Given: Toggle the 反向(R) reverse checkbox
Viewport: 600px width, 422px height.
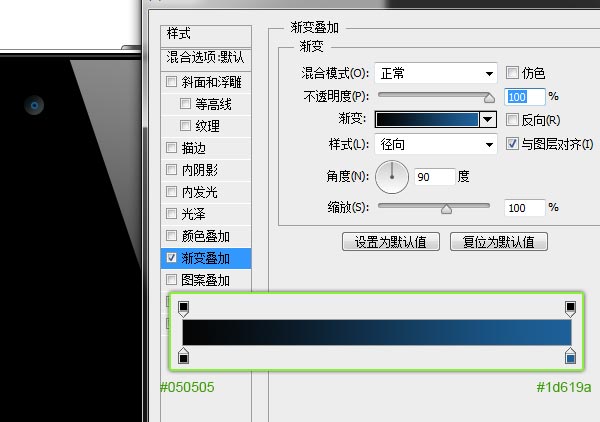Looking at the screenshot, I should pos(512,120).
